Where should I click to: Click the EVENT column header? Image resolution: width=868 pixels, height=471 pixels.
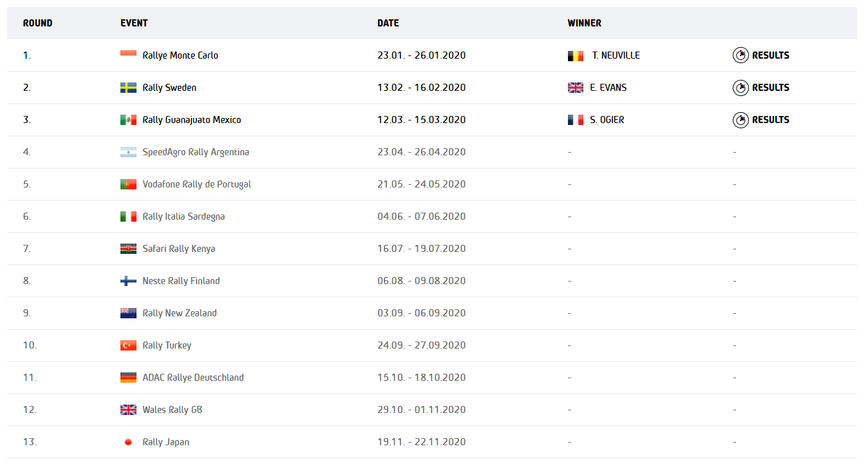click(x=134, y=23)
